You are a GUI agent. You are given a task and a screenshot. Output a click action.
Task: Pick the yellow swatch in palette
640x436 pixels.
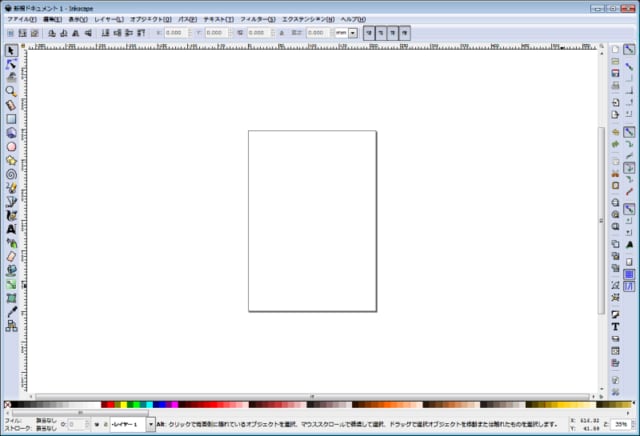coord(124,406)
